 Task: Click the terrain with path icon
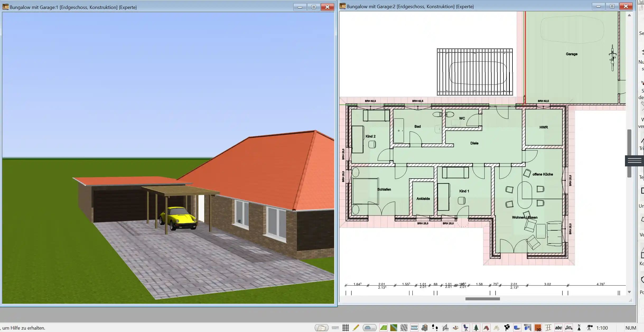[394, 328]
